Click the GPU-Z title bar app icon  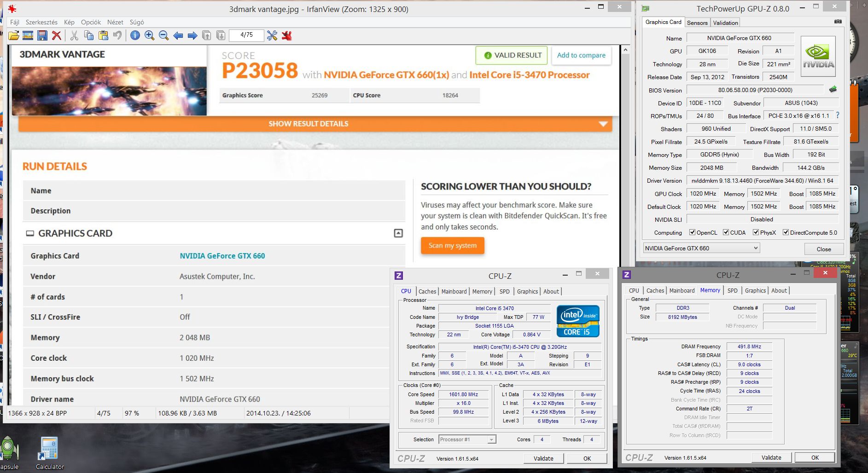646,9
